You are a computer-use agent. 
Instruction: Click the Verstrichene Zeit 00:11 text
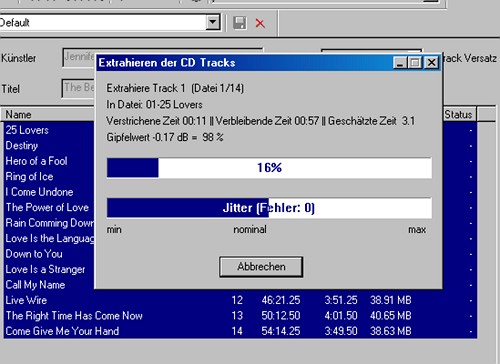click(156, 121)
